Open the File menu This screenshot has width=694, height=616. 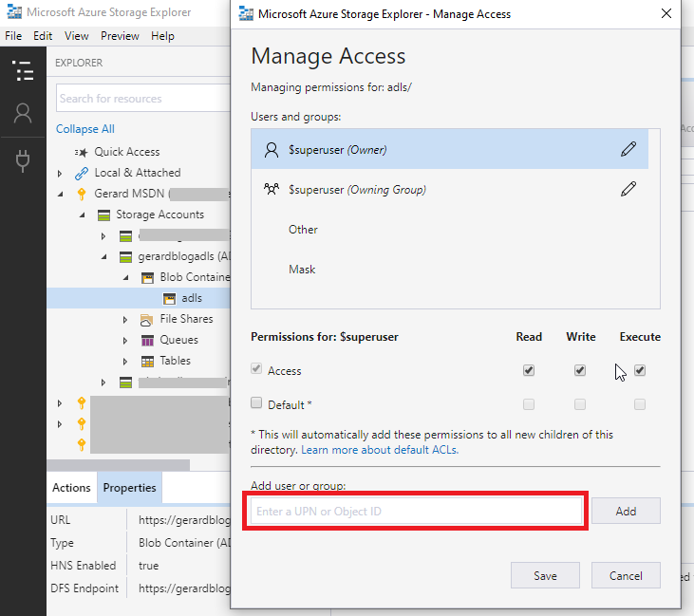(13, 36)
